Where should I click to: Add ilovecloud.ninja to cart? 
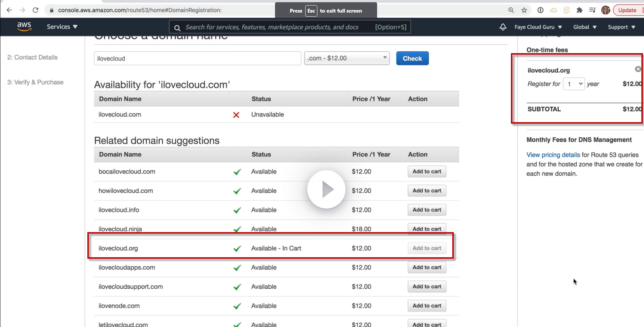tap(427, 229)
